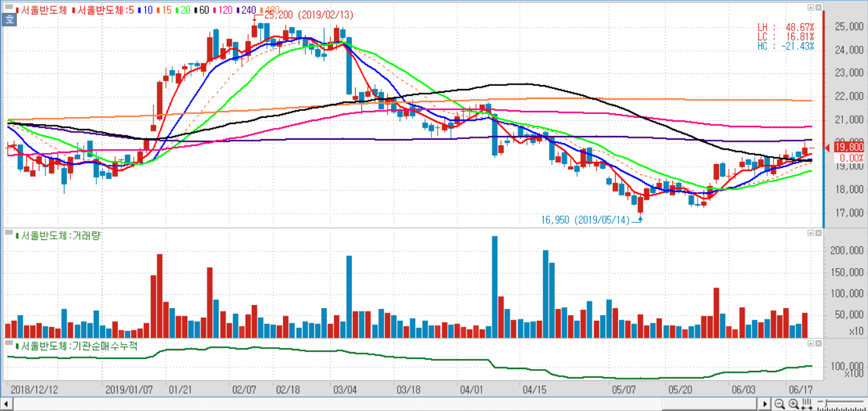Click the 서울반도체:기관순매수누적 legend label
The width and height of the screenshot is (868, 411).
pyautogui.click(x=75, y=346)
